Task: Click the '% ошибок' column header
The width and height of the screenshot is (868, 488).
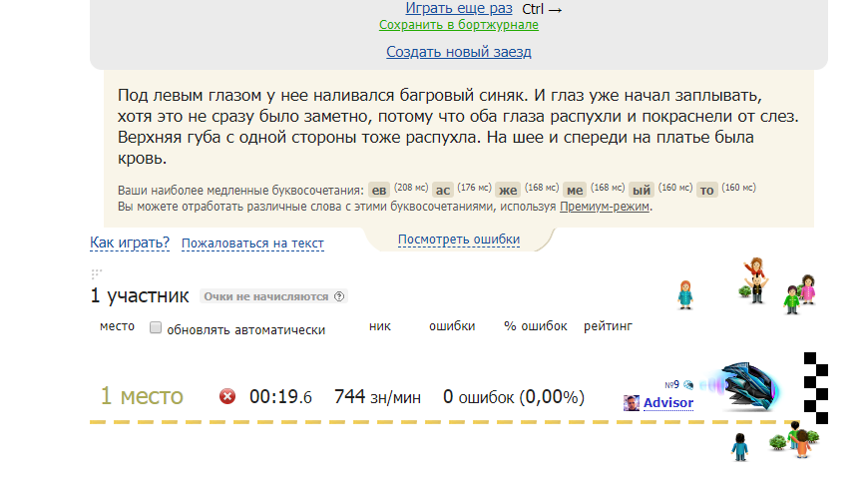Action: point(536,325)
